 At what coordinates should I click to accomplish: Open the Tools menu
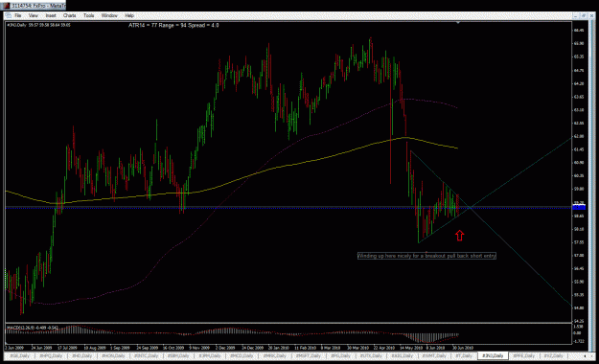(x=88, y=15)
